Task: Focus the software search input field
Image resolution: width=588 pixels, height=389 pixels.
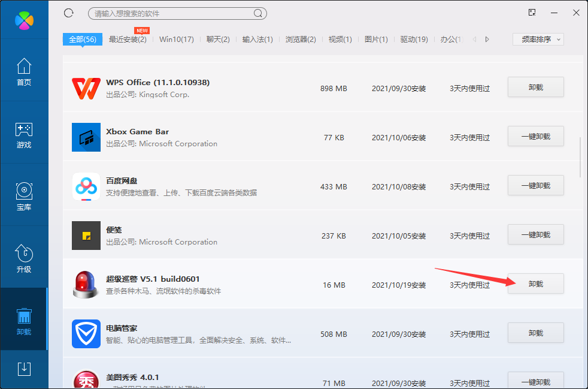Action: [171, 13]
